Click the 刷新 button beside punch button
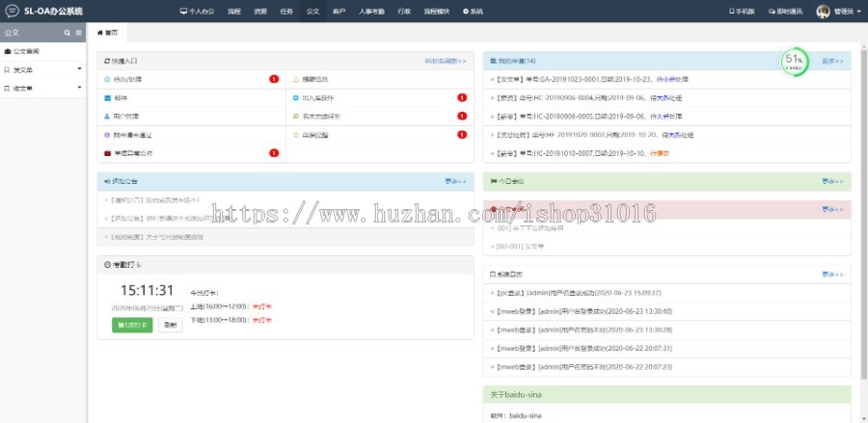Viewport: 868px width, 423px height. (171, 325)
